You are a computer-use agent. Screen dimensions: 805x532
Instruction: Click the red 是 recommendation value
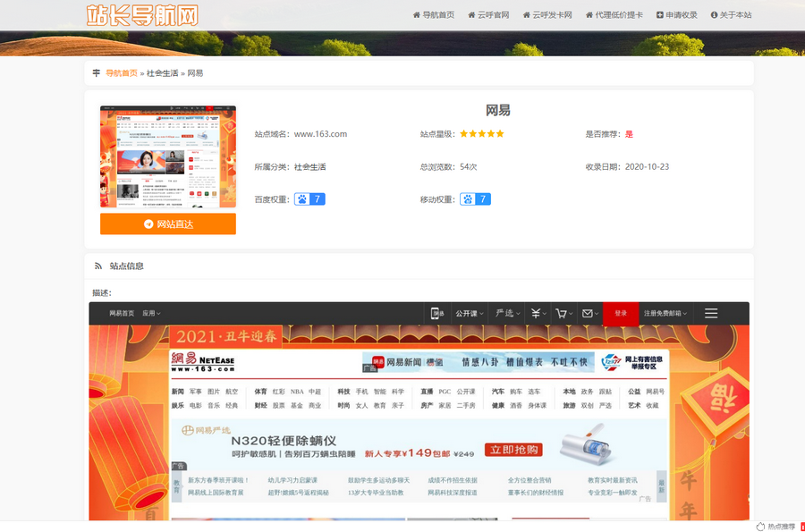(629, 134)
